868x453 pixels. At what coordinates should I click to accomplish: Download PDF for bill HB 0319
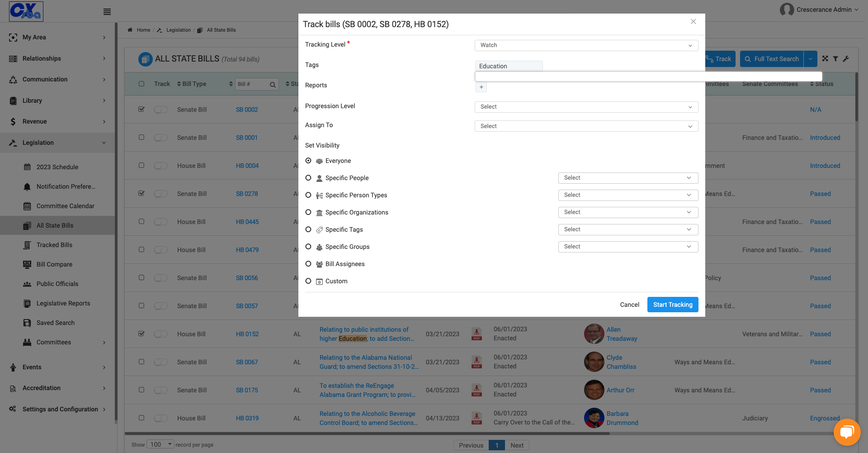[476, 418]
